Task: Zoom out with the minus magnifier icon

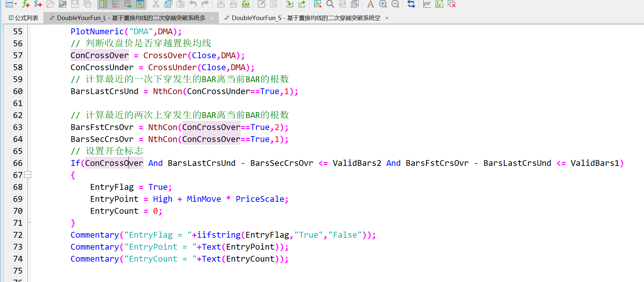Action: [x=395, y=4]
